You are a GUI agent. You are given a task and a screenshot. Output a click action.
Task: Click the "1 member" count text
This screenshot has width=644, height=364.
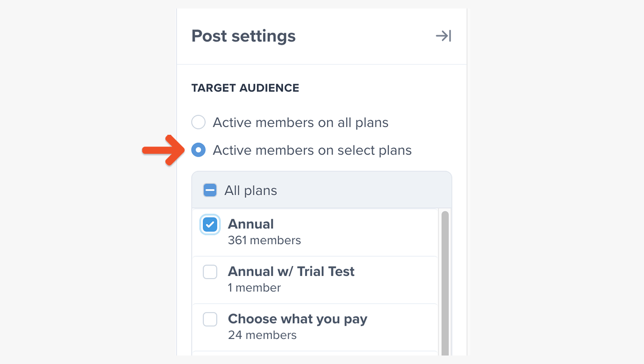(x=254, y=287)
